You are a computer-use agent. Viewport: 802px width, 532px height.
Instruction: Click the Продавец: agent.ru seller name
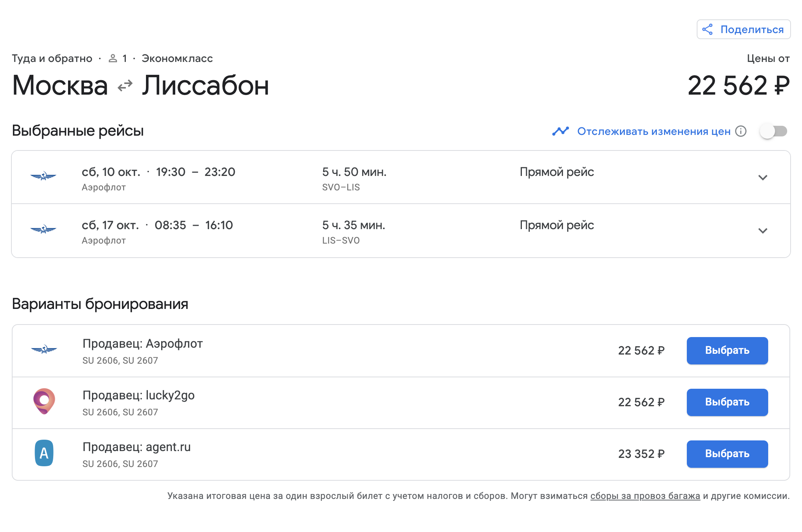[x=136, y=447]
